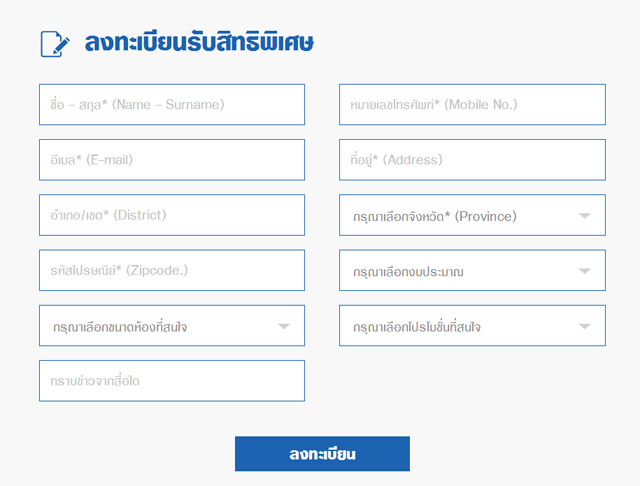Focus the Zipcode input field
This screenshot has height=486, width=640.
pyautogui.click(x=172, y=270)
